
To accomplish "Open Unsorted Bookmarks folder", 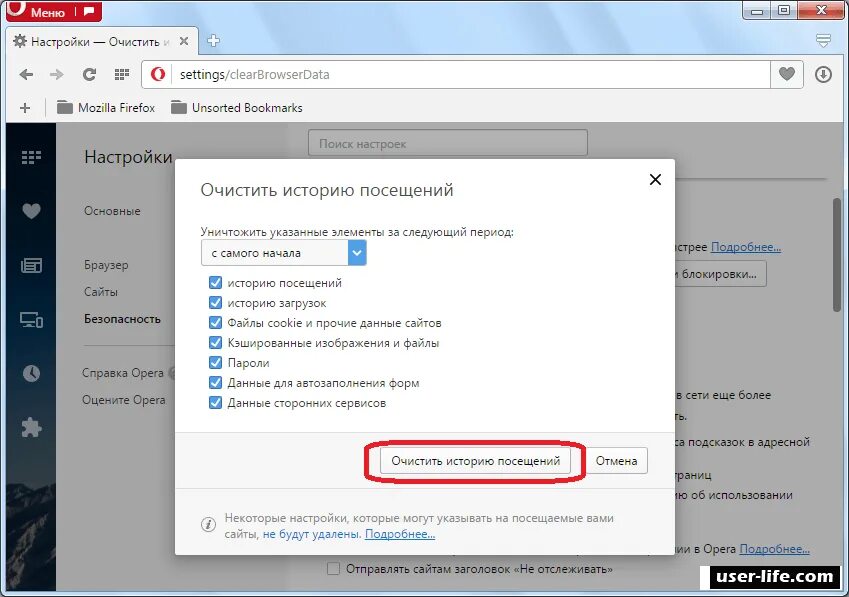I will [x=237, y=108].
